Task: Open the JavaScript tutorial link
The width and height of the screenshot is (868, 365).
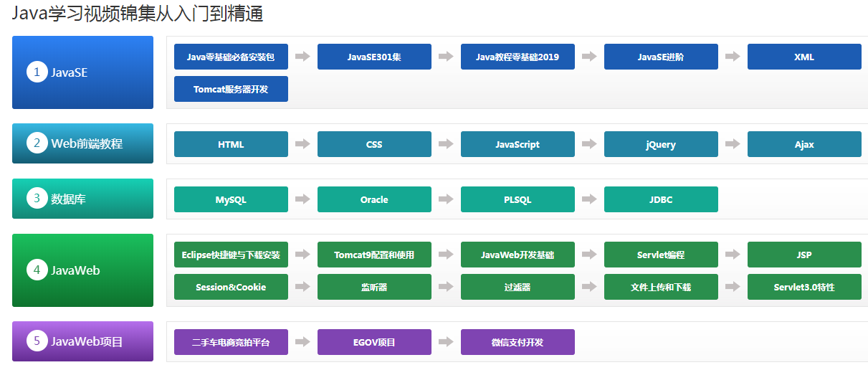Action: [518, 144]
